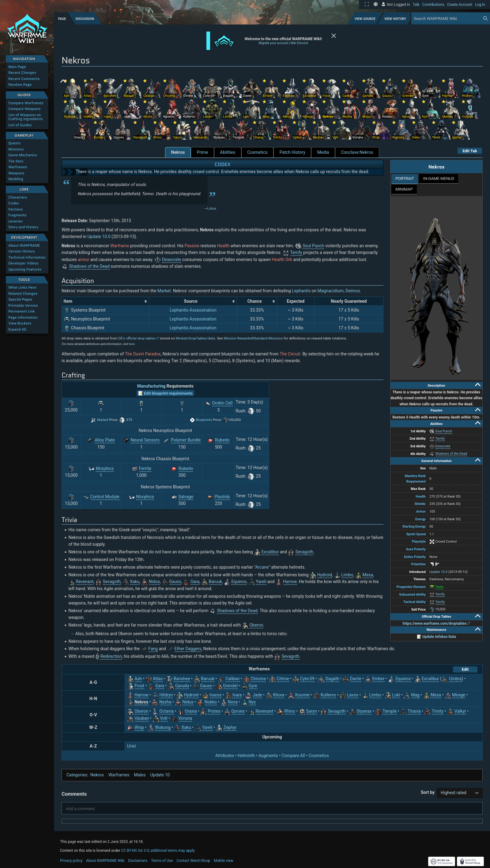Click the Toxin progenitor element icon

point(432,587)
